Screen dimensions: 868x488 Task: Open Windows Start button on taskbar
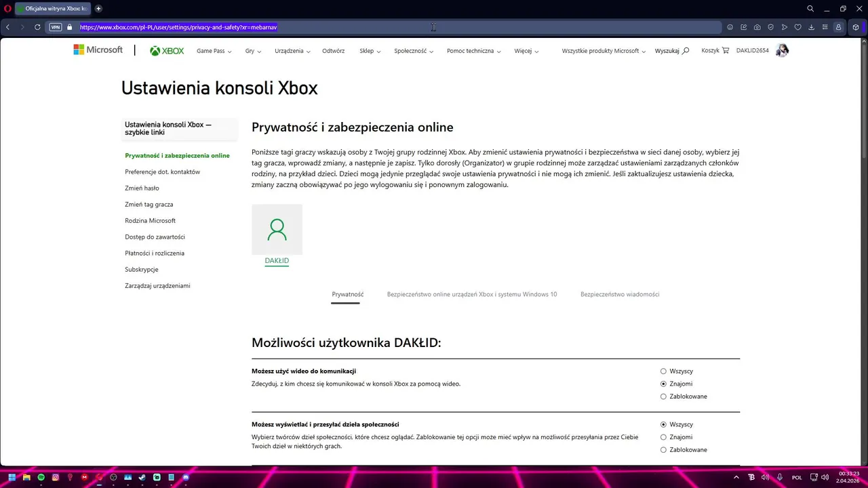(12, 477)
